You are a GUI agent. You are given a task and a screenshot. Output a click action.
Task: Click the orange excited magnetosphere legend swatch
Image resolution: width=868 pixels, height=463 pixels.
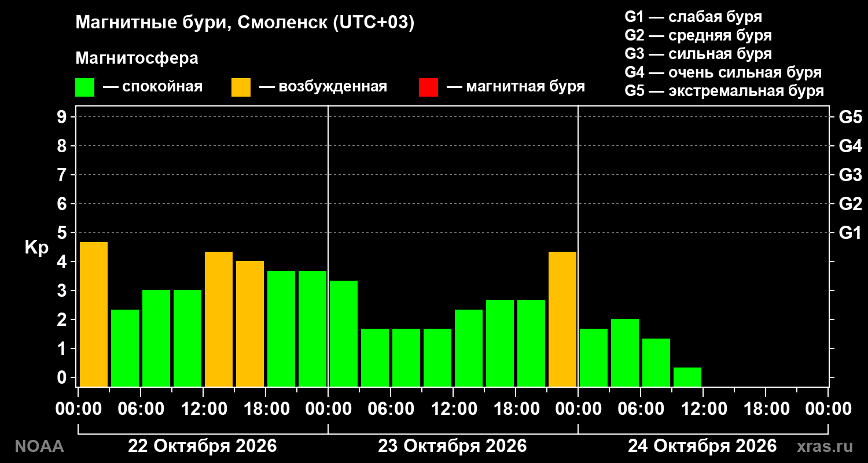pyautogui.click(x=241, y=87)
